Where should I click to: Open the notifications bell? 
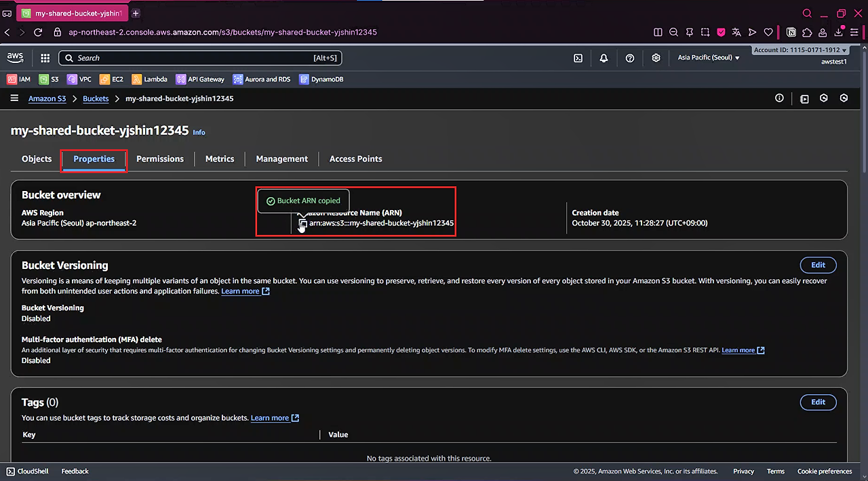tap(604, 58)
